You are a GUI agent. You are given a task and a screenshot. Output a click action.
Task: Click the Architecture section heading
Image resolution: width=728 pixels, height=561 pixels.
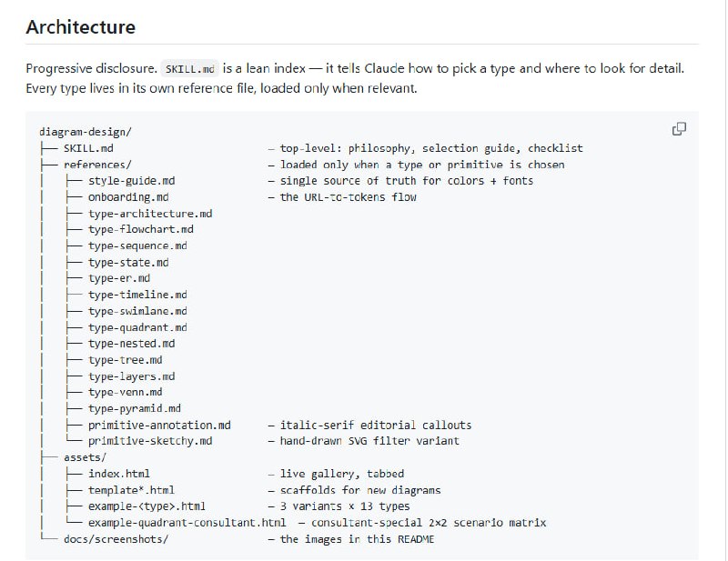[80, 27]
